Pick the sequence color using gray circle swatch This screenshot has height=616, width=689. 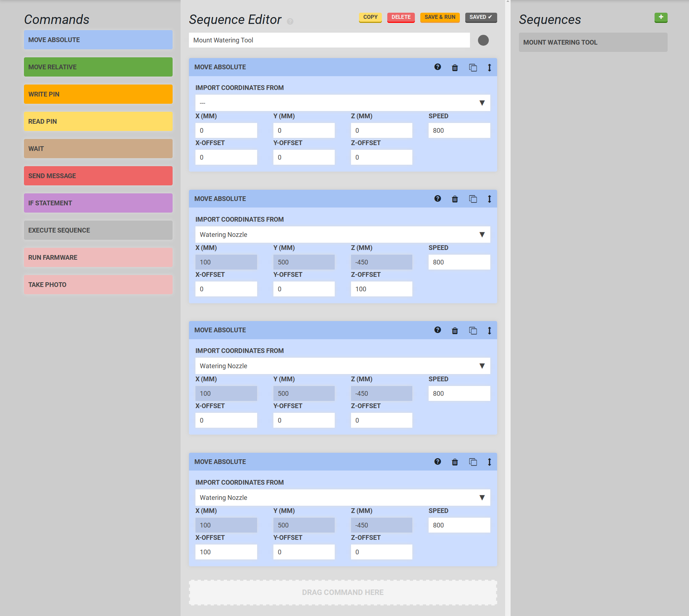click(483, 40)
